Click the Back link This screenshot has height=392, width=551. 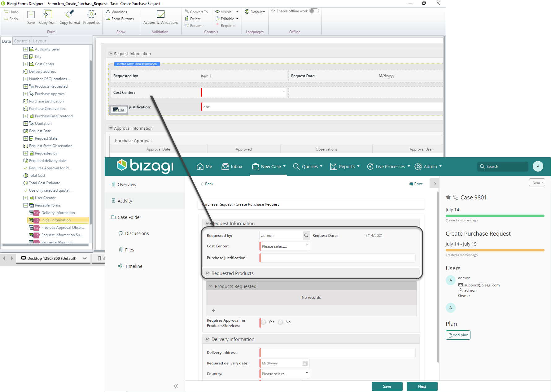pos(207,184)
